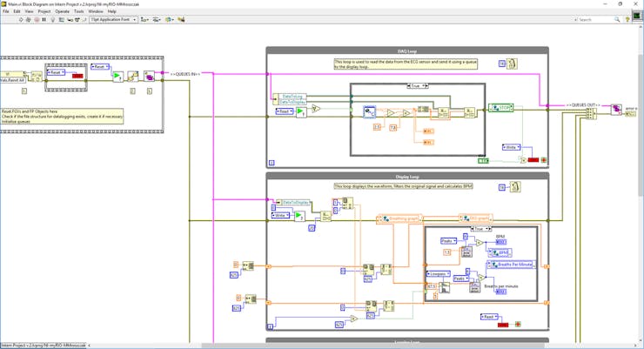The image size is (644, 349).
Task: Click into the toolbar Search field
Action: coord(594,19)
